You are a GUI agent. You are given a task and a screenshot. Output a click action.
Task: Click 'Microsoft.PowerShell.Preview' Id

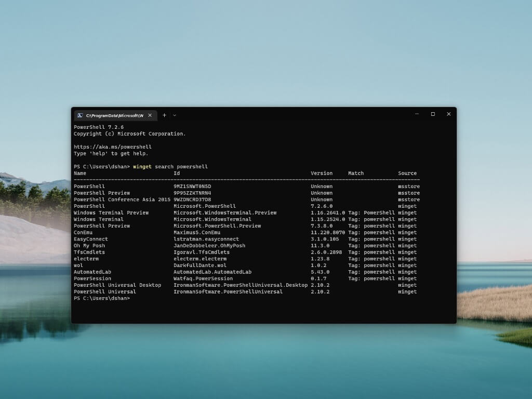[217, 225]
